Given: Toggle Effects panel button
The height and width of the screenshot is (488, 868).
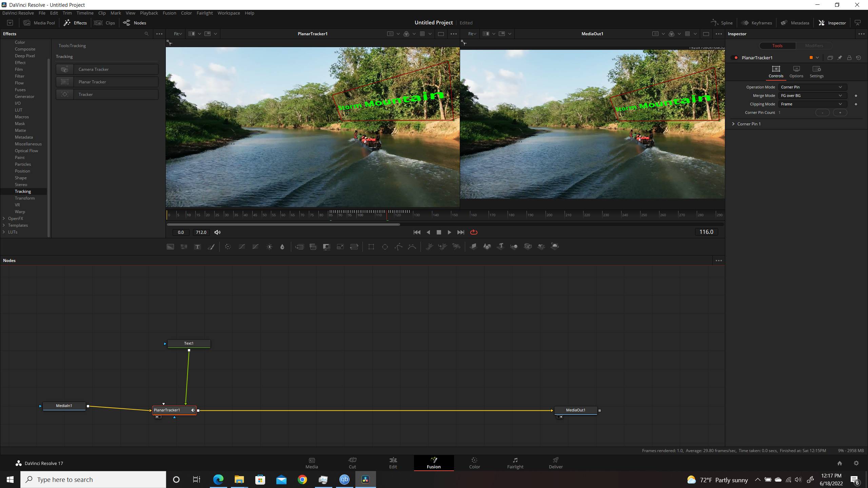Looking at the screenshot, I should pos(75,23).
